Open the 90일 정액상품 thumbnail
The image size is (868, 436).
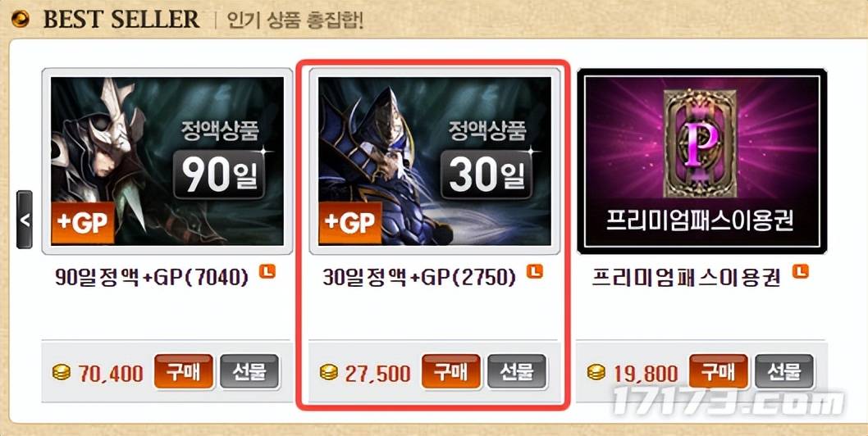tap(167, 161)
